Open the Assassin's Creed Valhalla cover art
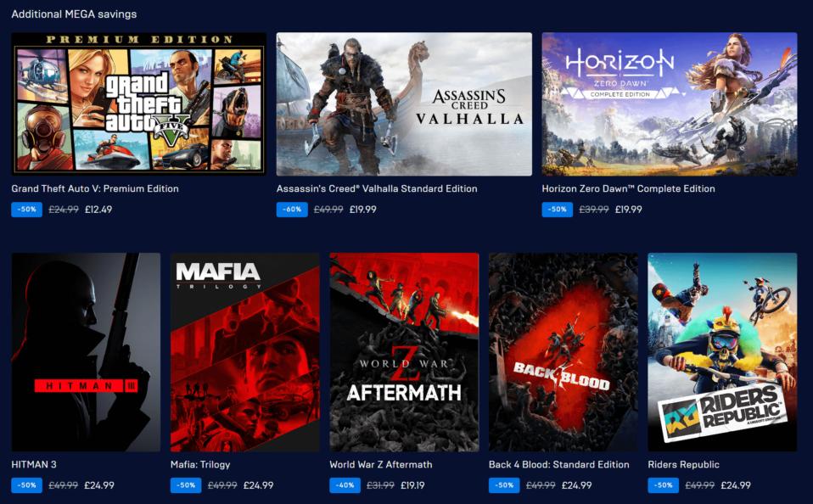813x504 pixels. click(x=404, y=104)
